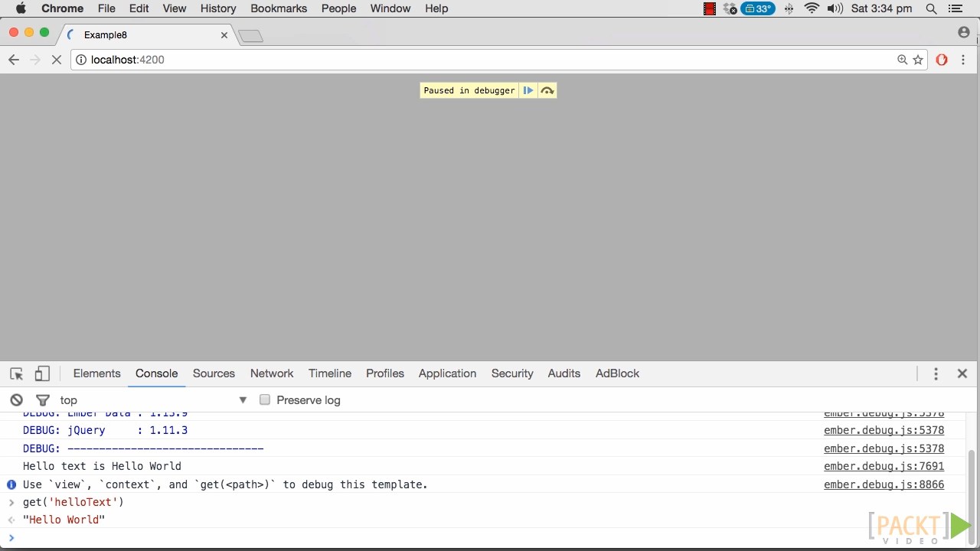Open the Audits tab
The image size is (980, 551).
point(564,373)
